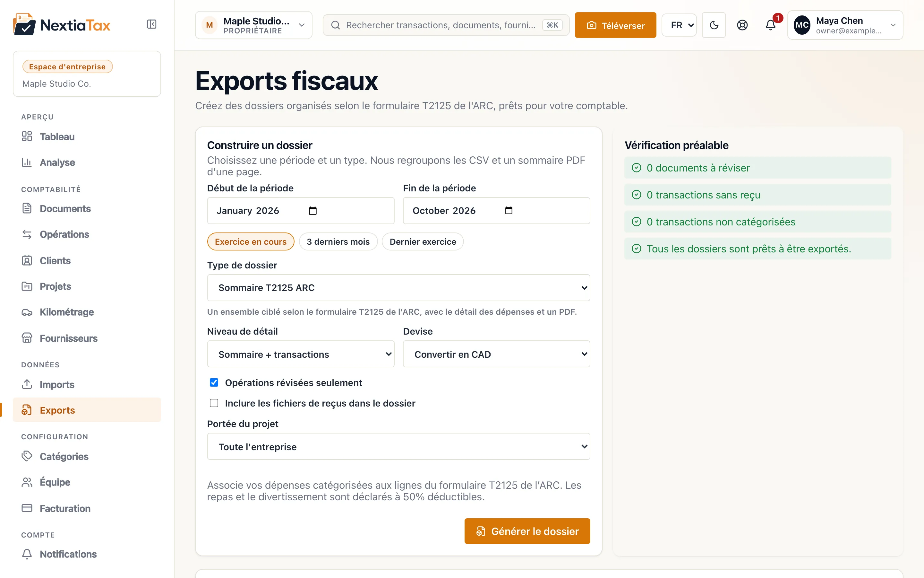Select the 3 derniers mois preset
Screen dimensions: 924x578
[338, 241]
